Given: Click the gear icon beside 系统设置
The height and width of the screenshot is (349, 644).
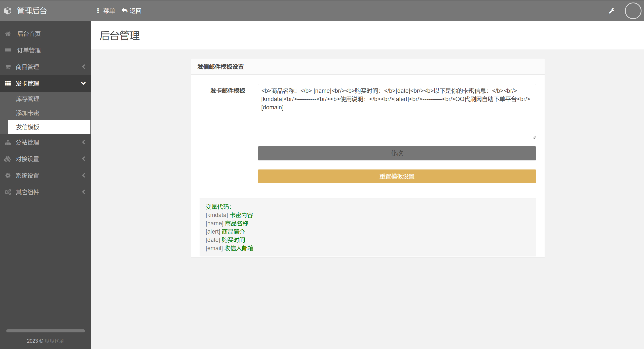Looking at the screenshot, I should (x=8, y=176).
